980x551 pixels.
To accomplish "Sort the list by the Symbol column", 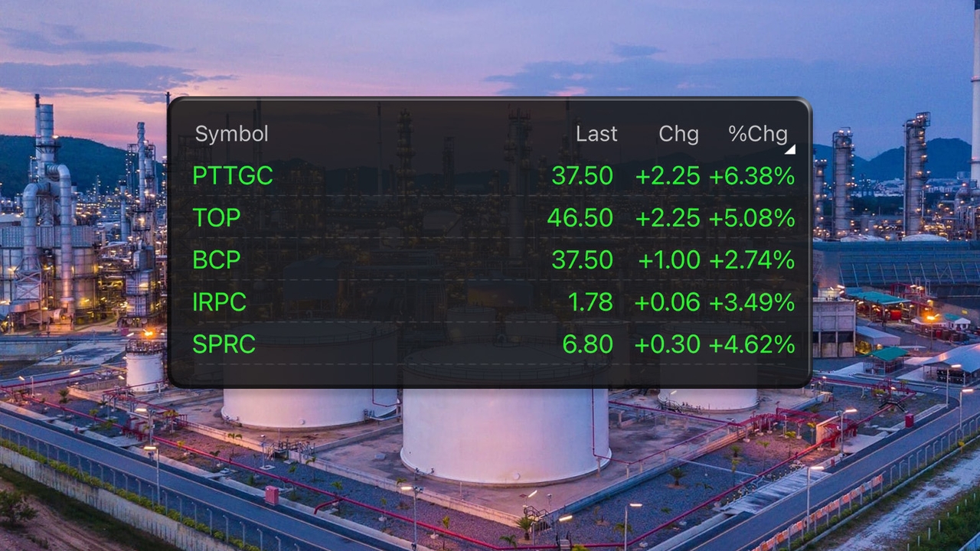I will [x=231, y=134].
